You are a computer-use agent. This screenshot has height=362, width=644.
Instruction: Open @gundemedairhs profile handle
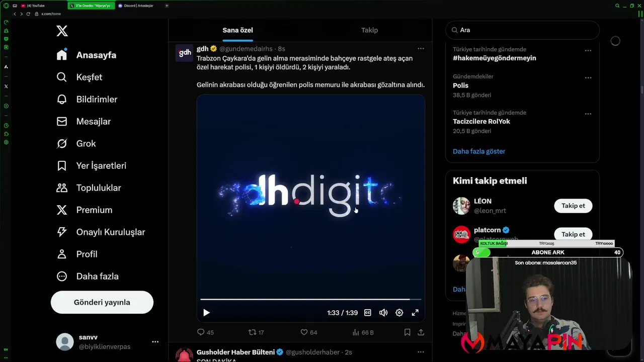(246, 49)
